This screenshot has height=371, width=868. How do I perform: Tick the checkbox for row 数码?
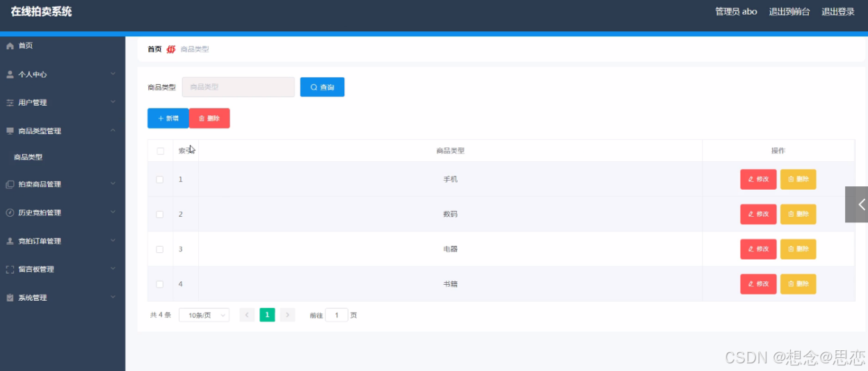coord(160,214)
